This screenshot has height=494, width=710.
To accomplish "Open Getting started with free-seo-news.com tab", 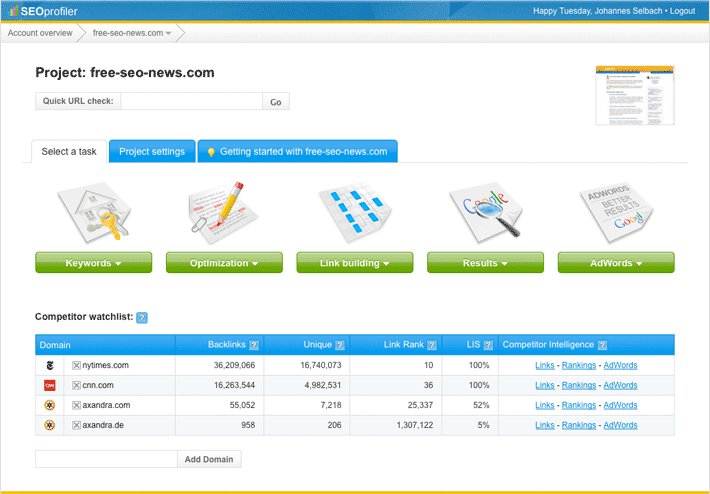I will click(x=297, y=152).
